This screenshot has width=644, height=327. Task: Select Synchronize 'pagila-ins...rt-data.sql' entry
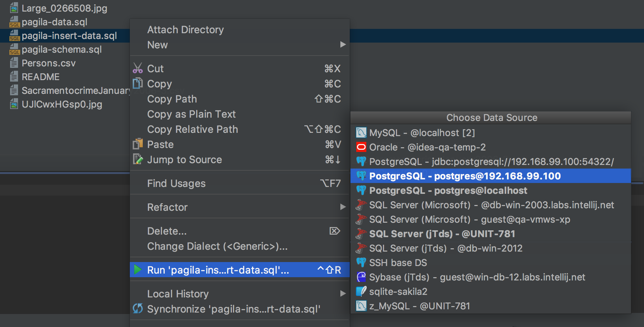point(239,309)
